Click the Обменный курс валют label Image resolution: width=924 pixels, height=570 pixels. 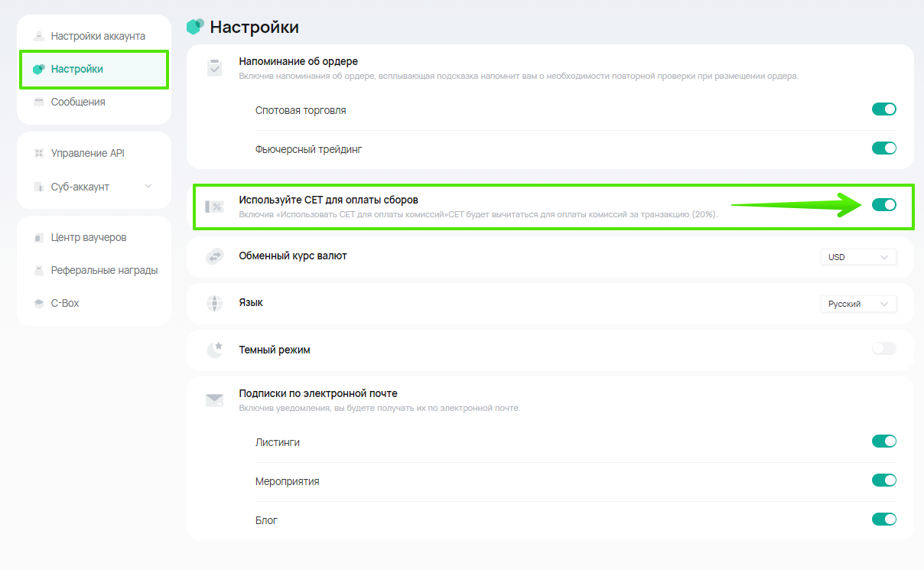coord(293,256)
